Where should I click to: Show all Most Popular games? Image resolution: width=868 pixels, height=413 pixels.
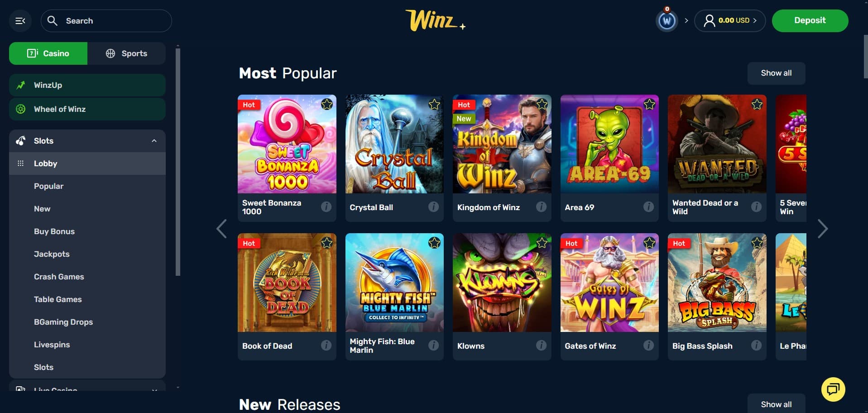coord(776,73)
